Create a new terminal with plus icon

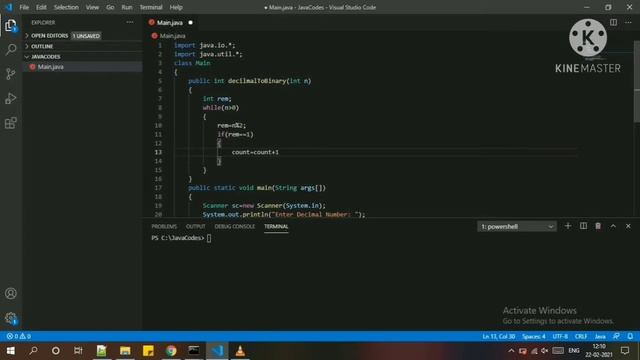(x=568, y=226)
